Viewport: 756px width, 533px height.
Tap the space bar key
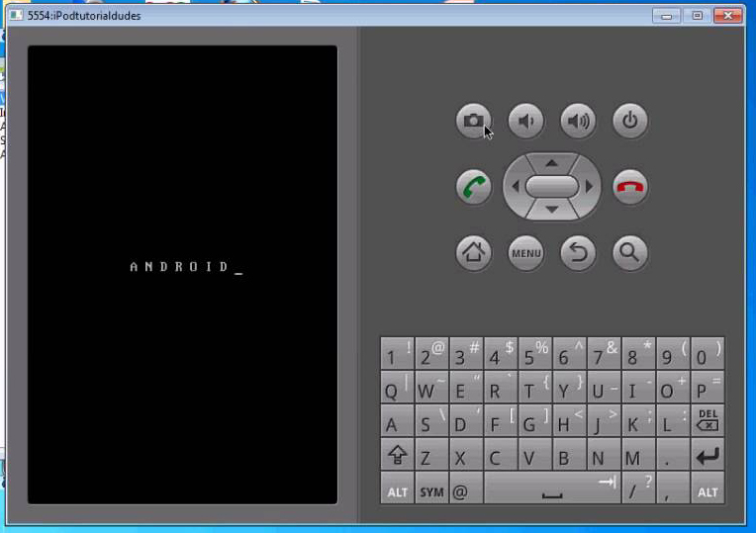click(x=552, y=488)
